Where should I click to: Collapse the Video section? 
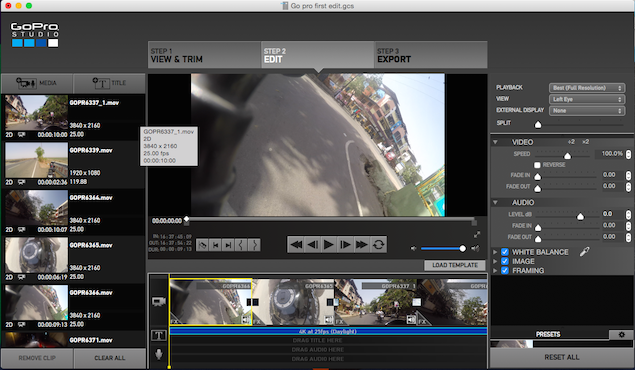coord(495,142)
